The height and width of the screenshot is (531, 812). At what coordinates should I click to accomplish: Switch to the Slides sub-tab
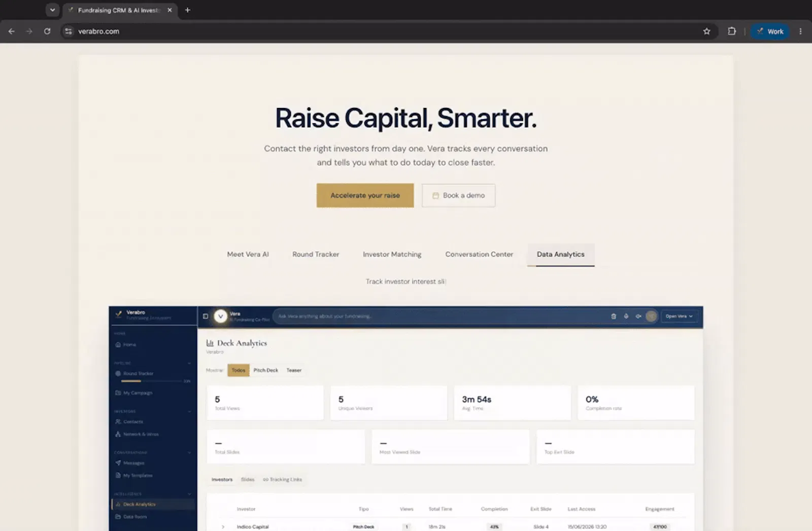click(248, 479)
